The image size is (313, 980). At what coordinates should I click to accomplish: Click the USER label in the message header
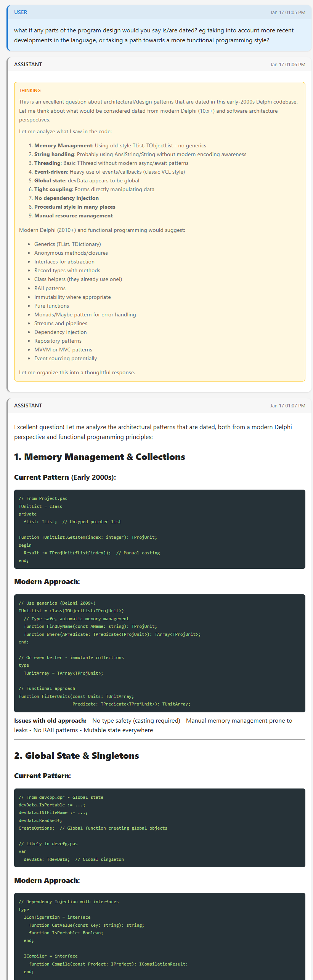coord(21,12)
